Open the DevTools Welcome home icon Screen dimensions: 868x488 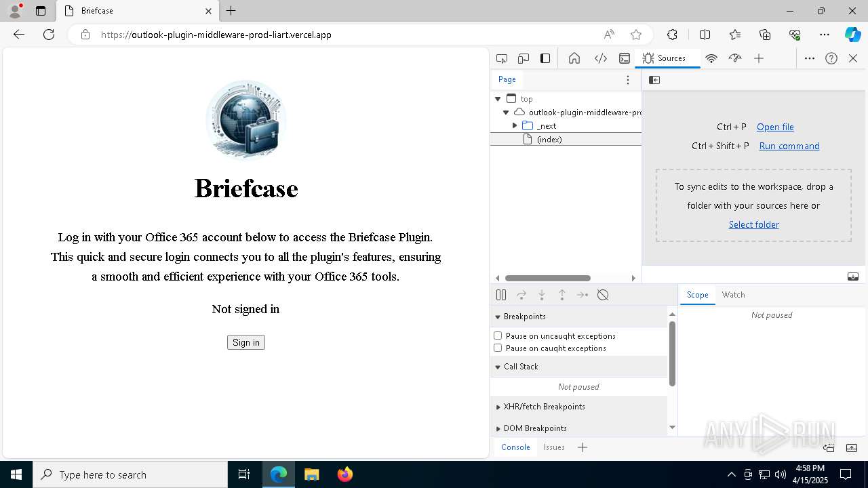[574, 58]
